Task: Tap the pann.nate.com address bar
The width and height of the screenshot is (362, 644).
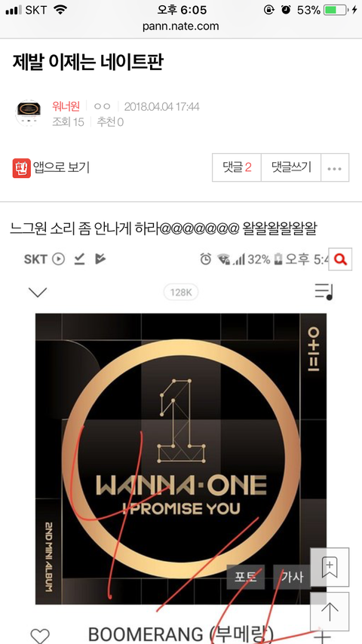Action: pyautogui.click(x=181, y=26)
